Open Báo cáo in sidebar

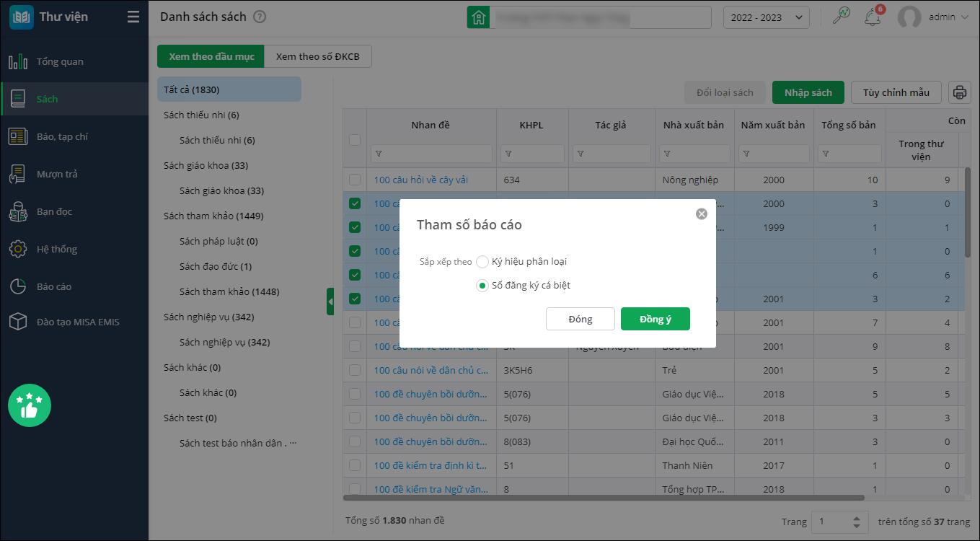[74, 286]
